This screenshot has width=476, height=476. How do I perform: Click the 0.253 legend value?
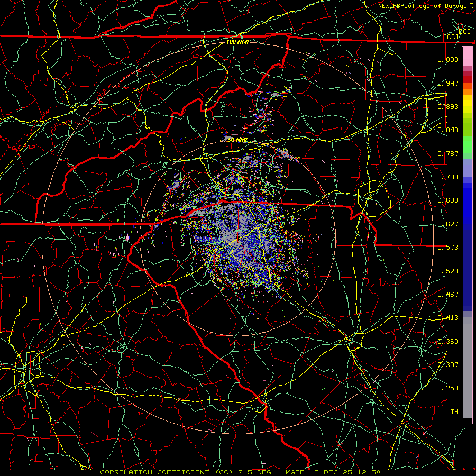point(448,388)
